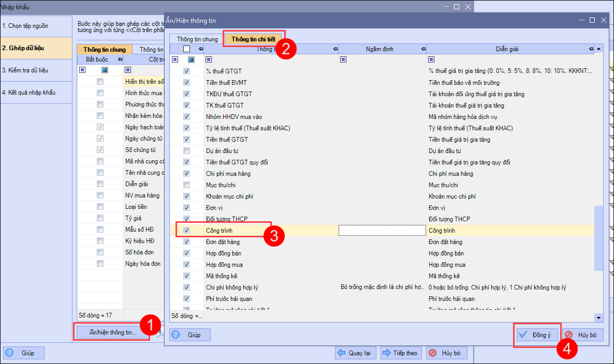Click the scroll-up arrow of the detail list
The height and width of the screenshot is (364, 614).
[599, 49]
